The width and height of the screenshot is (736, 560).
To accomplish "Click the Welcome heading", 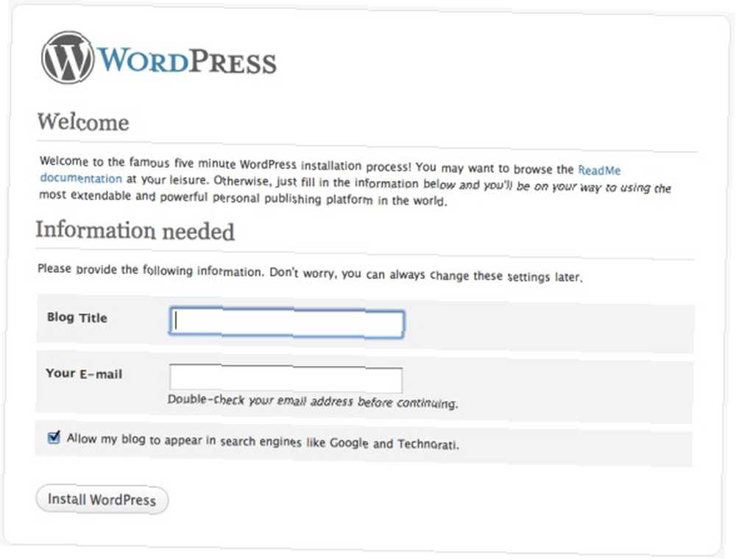I will [83, 122].
